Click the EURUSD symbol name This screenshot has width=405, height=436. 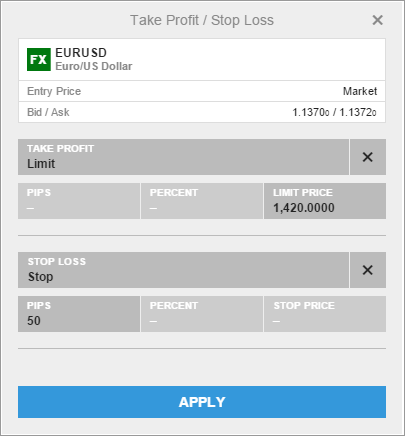click(x=81, y=53)
